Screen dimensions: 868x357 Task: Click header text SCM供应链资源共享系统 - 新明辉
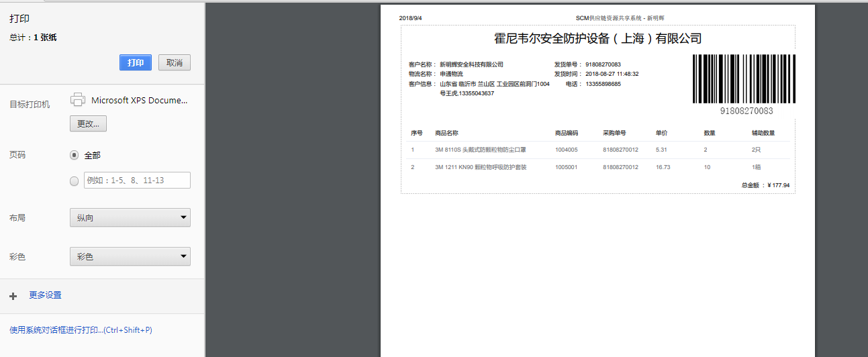(620, 18)
